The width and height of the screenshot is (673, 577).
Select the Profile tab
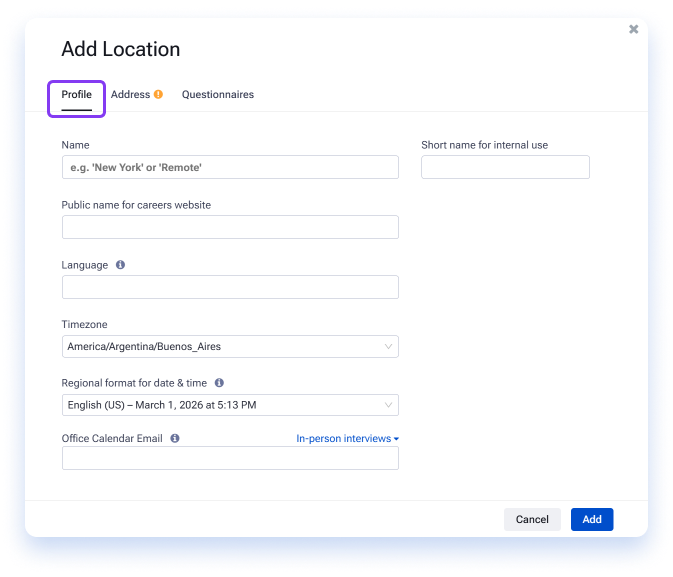[76, 94]
